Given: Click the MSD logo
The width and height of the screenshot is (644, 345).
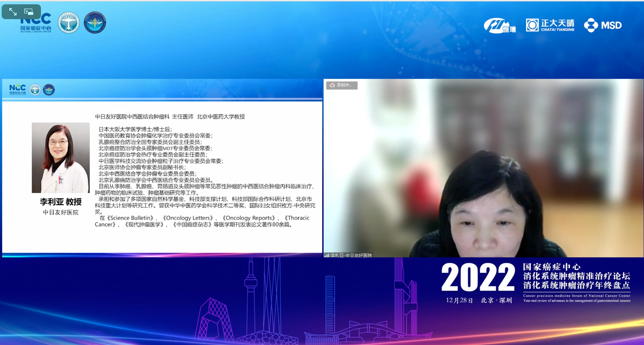Looking at the screenshot, I should tap(603, 25).
